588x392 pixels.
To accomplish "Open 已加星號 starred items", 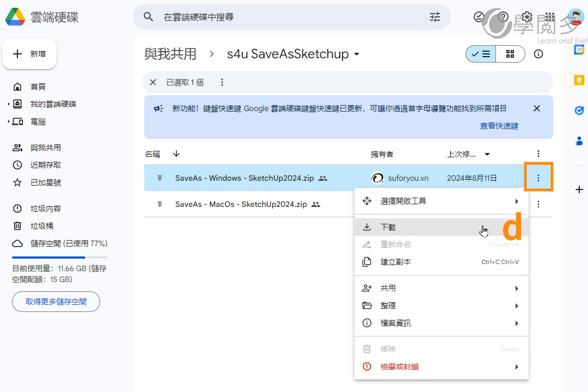I will [46, 183].
